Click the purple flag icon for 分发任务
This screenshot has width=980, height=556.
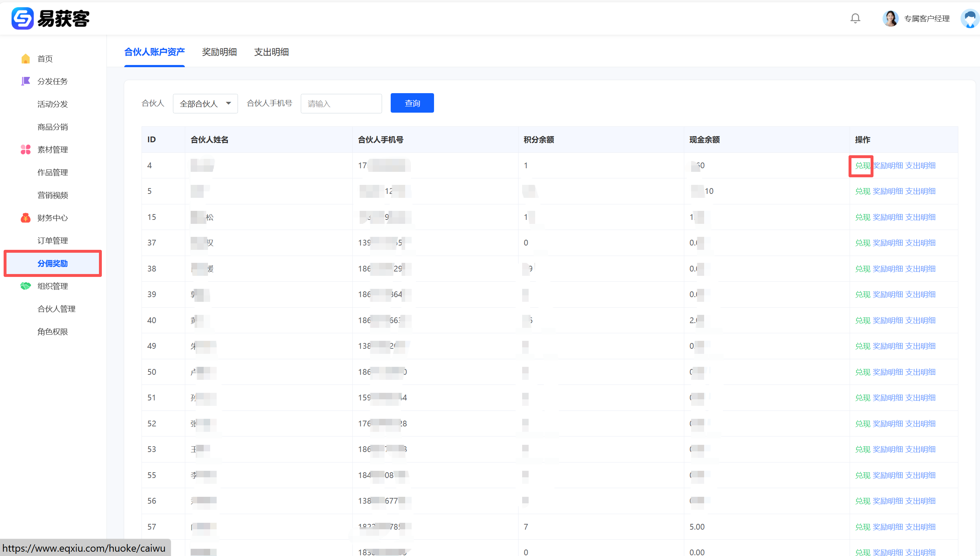pos(26,81)
